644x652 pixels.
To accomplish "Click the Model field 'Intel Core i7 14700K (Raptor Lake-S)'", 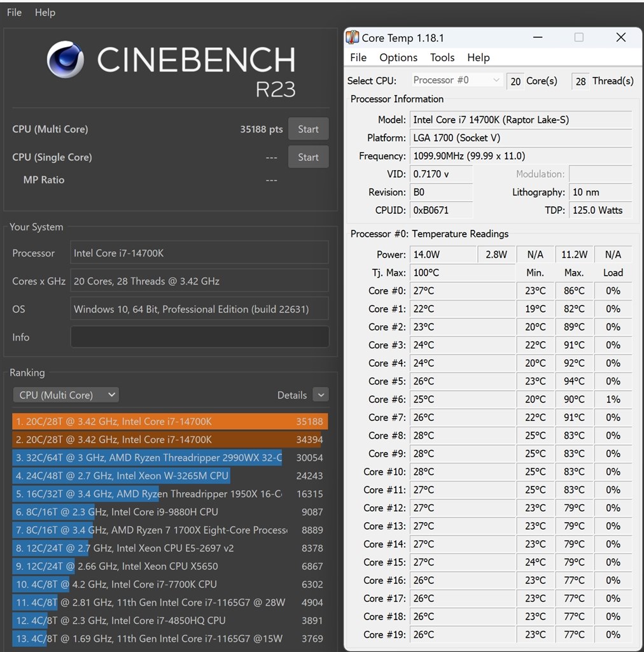I will click(x=521, y=120).
